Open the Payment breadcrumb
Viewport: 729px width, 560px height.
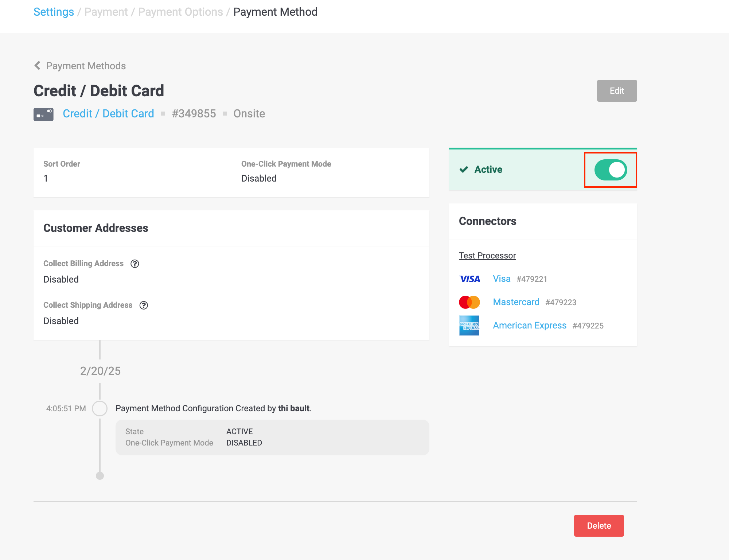106,12
